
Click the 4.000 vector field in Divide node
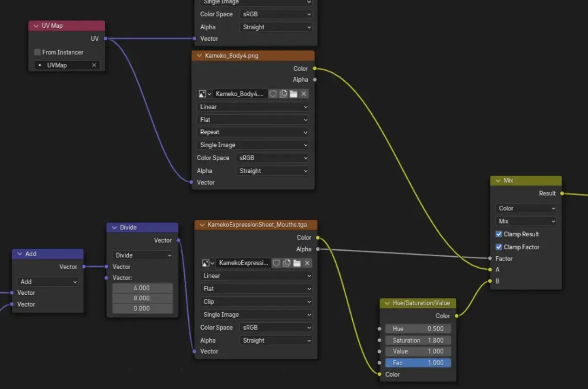(x=142, y=288)
